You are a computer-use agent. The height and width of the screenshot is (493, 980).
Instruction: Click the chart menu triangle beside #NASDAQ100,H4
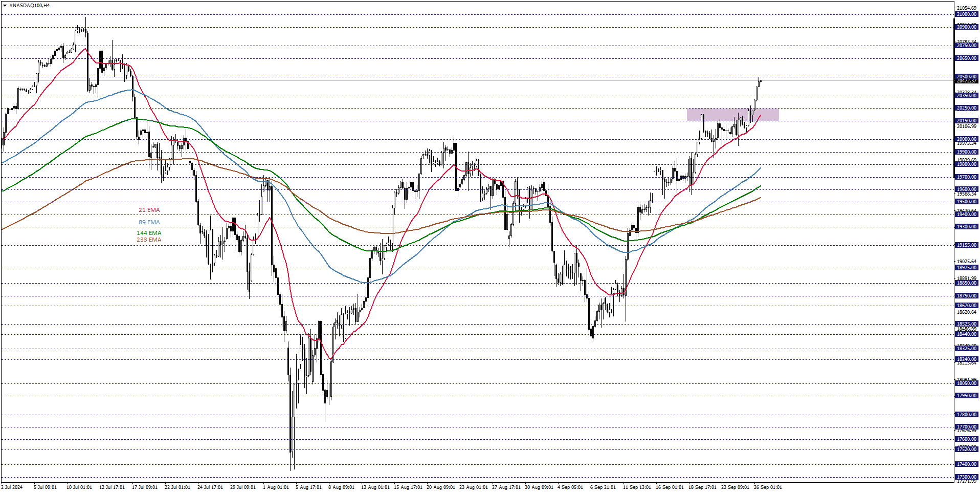[5, 6]
